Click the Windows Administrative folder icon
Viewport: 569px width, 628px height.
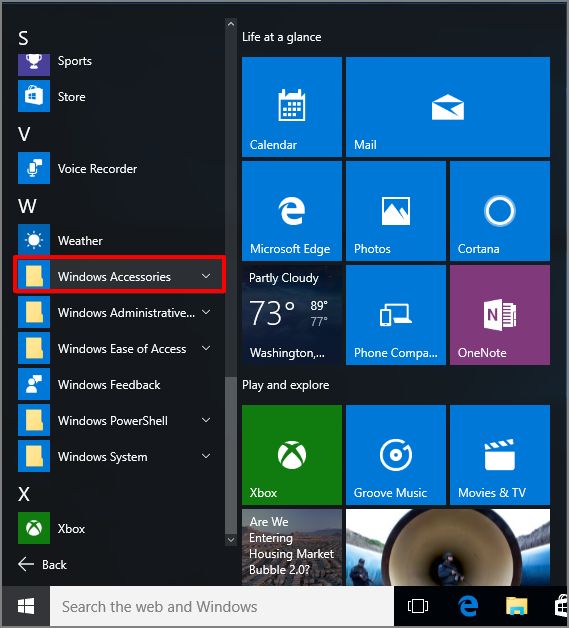pos(34,312)
